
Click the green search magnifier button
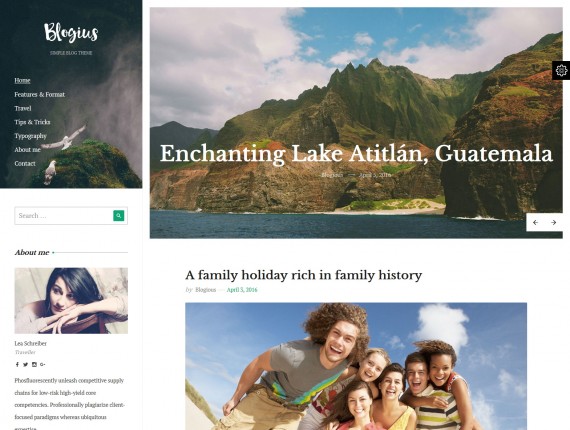click(x=119, y=216)
